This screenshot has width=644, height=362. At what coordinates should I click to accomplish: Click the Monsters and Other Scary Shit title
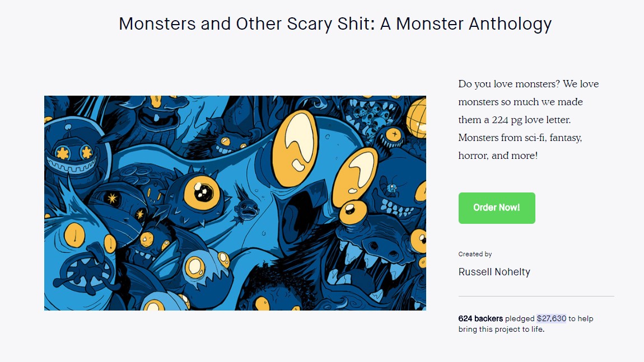[335, 24]
